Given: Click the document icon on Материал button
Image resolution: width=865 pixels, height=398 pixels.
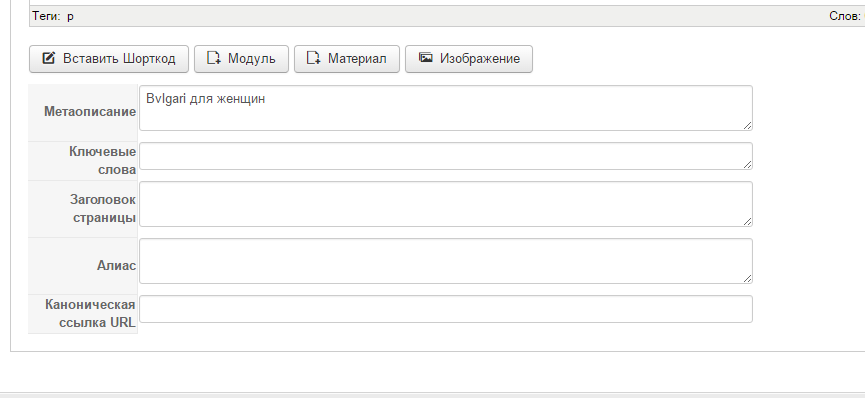Looking at the screenshot, I should pyautogui.click(x=314, y=58).
